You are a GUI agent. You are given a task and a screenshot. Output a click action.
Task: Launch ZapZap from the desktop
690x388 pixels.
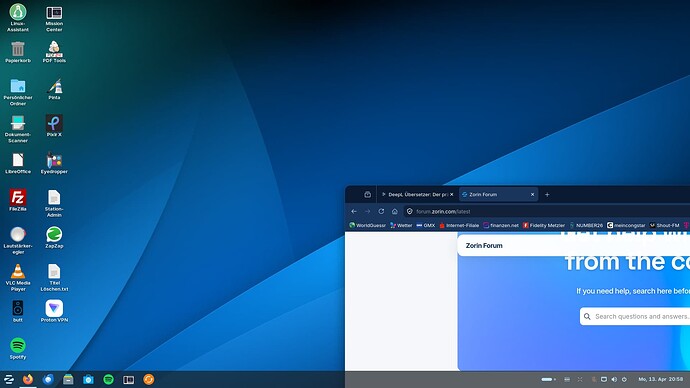(54, 238)
